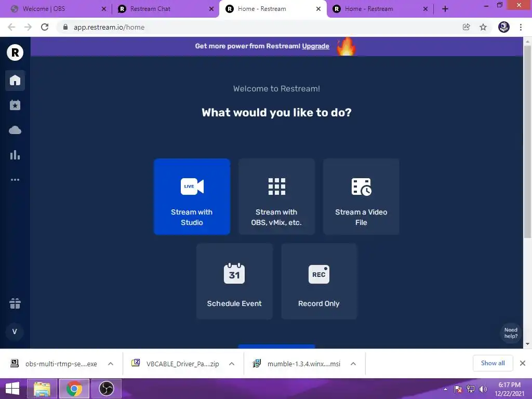532x399 pixels.
Task: Choose the Record Only card
Action: (319, 281)
